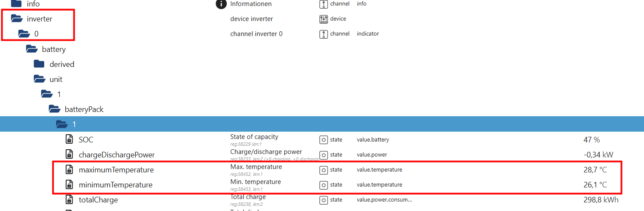Image resolution: width=644 pixels, height=211 pixels.
Task: Click the state type icon for minimumTemperature
Action: (324, 185)
